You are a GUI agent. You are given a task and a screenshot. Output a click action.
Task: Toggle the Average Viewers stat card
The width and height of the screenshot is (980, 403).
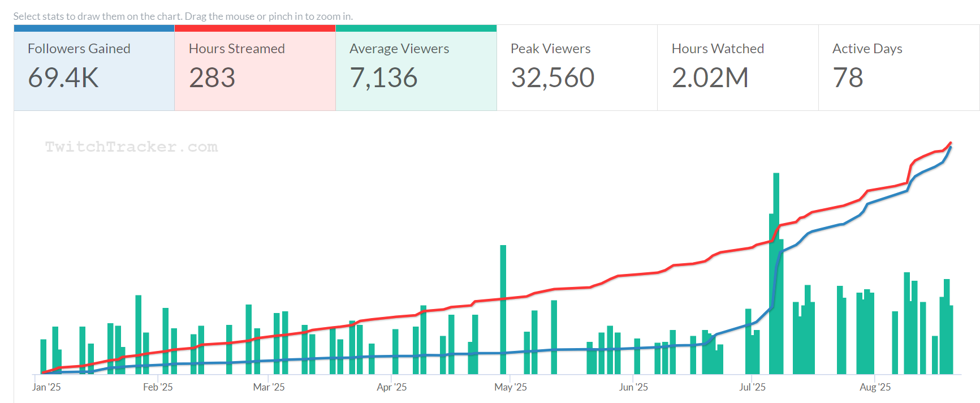(x=416, y=68)
